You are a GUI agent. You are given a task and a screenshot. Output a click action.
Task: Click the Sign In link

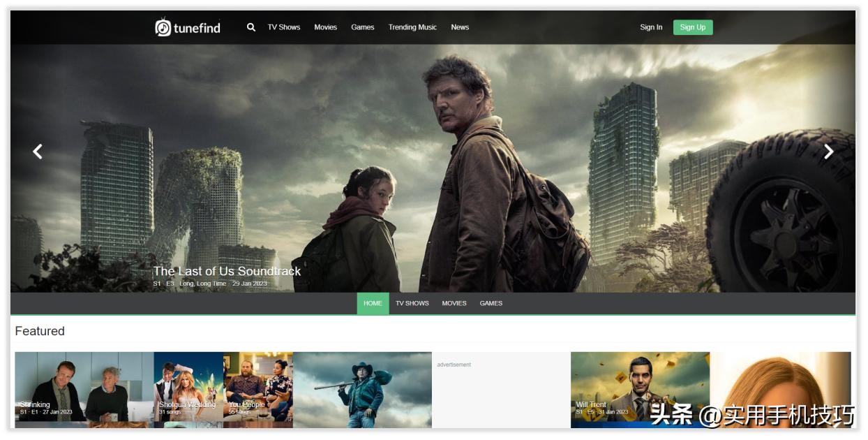[651, 27]
